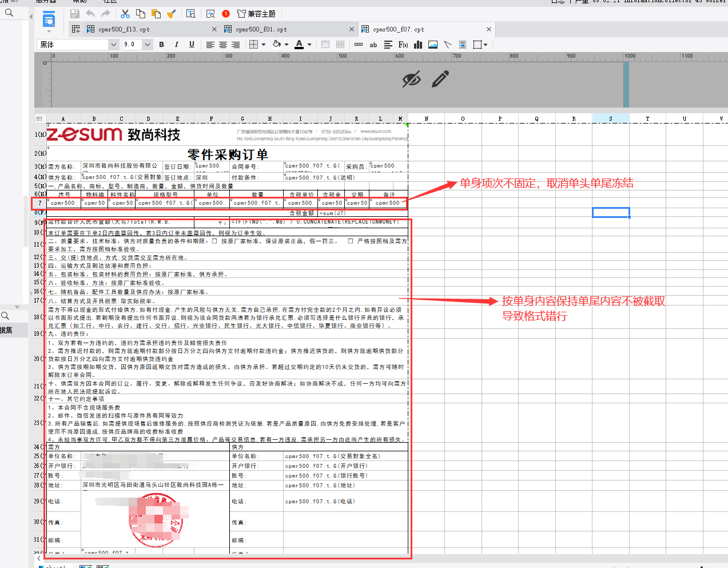Select column header A

63,118
